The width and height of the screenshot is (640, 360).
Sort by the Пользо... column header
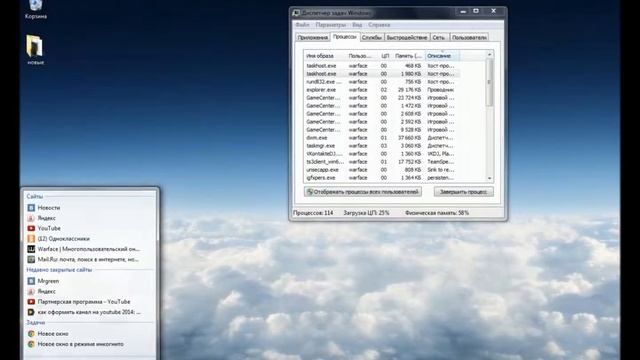pyautogui.click(x=362, y=56)
